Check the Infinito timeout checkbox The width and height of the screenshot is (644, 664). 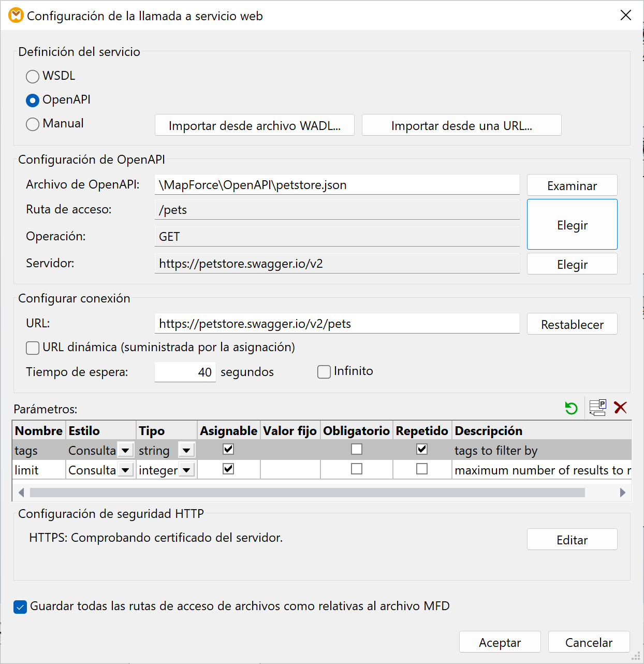click(324, 371)
